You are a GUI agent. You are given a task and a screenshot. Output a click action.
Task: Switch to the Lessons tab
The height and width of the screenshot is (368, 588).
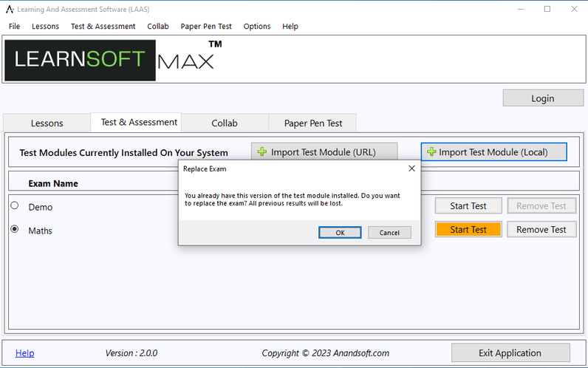click(47, 123)
